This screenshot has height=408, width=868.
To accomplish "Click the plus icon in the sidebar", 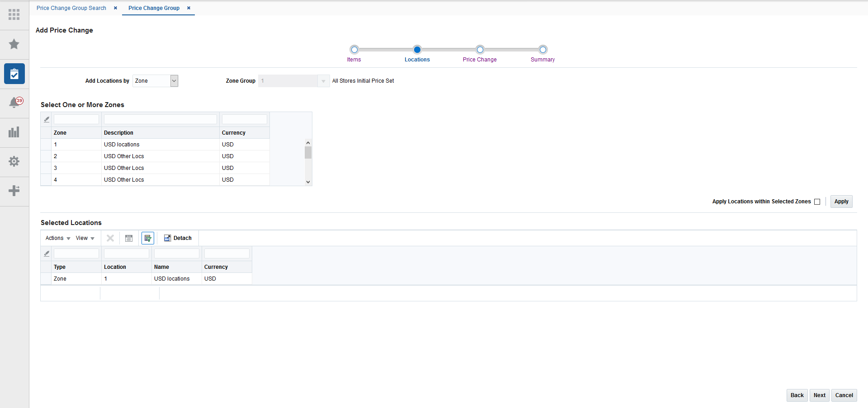I will click(14, 191).
